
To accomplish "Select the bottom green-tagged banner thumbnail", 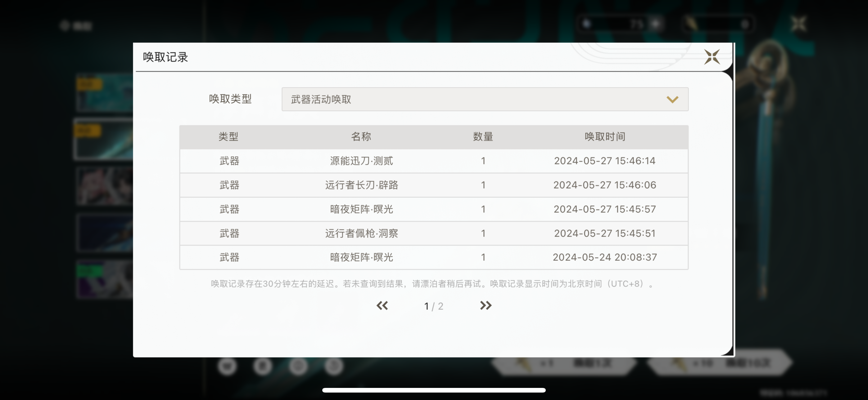I will [x=104, y=279].
